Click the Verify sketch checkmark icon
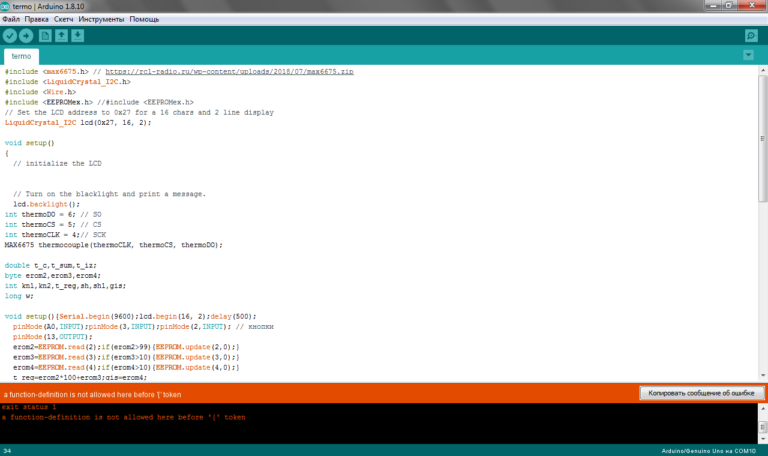This screenshot has height=456, width=768. 10,36
